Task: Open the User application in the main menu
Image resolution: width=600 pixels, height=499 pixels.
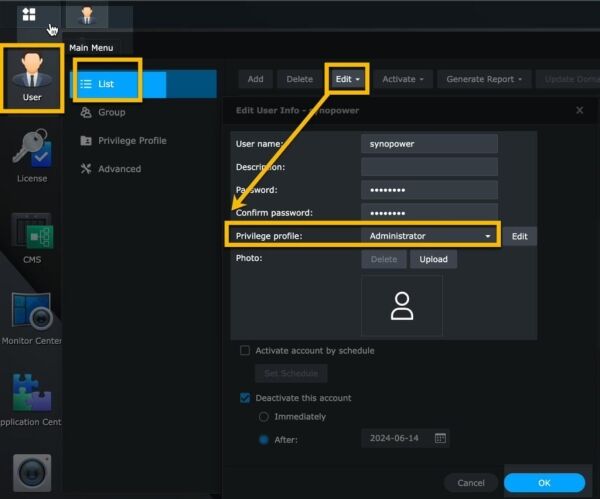Action: tap(32, 78)
